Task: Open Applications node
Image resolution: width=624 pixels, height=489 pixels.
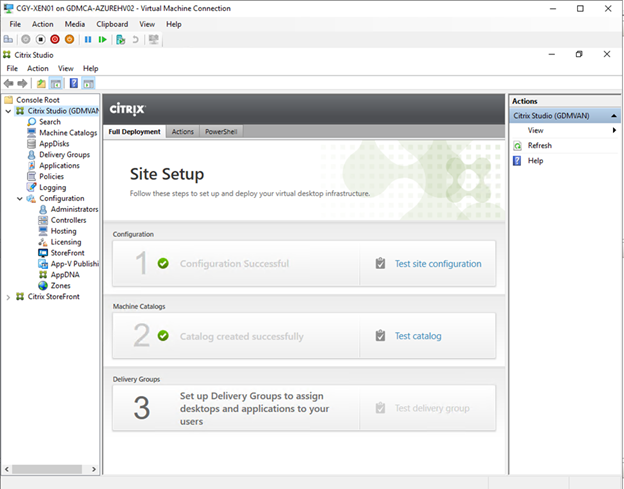Action: (59, 166)
